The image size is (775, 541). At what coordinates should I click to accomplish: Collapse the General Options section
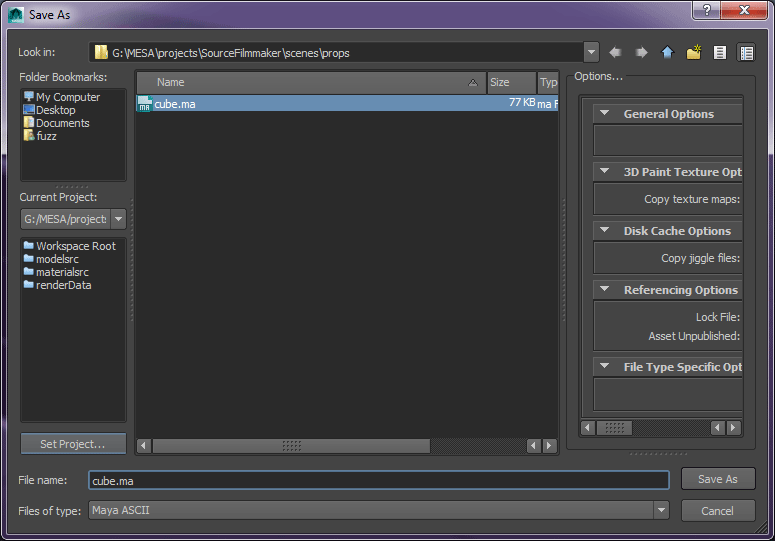[605, 114]
